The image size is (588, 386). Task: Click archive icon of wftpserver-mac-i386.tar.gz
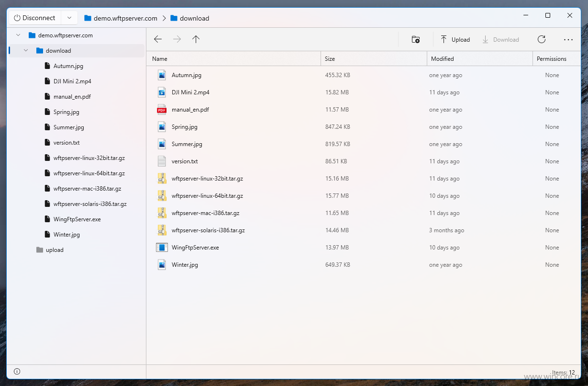tap(162, 213)
